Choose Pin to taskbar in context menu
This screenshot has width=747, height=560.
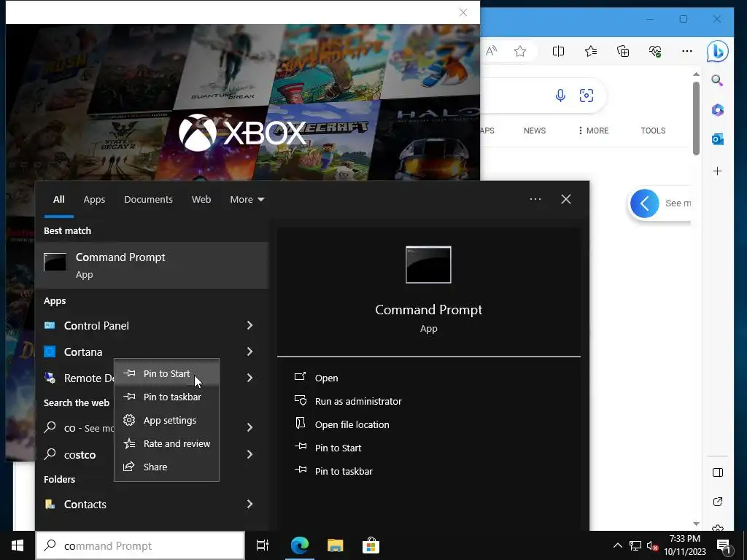coord(166,397)
